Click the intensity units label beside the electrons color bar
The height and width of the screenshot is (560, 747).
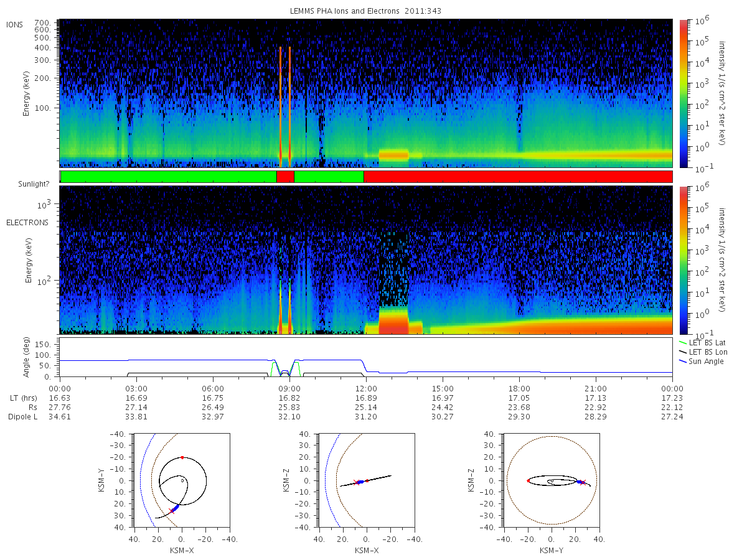point(721,259)
